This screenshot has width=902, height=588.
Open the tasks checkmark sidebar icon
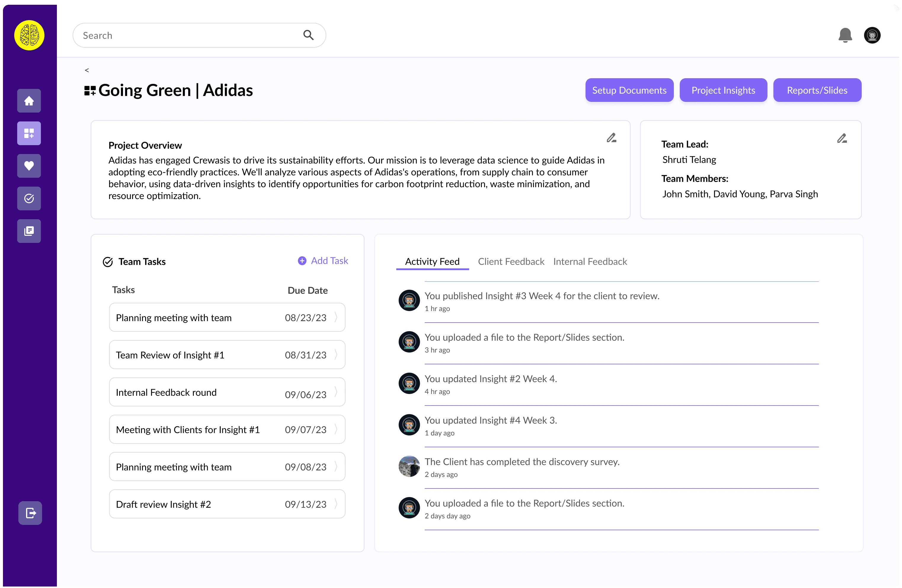(29, 198)
